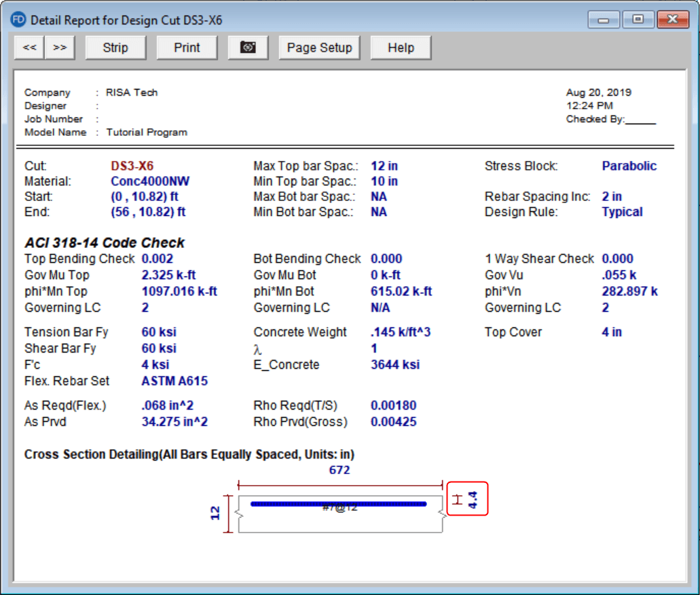Print the detail report
The width and height of the screenshot is (700, 595).
click(x=187, y=48)
